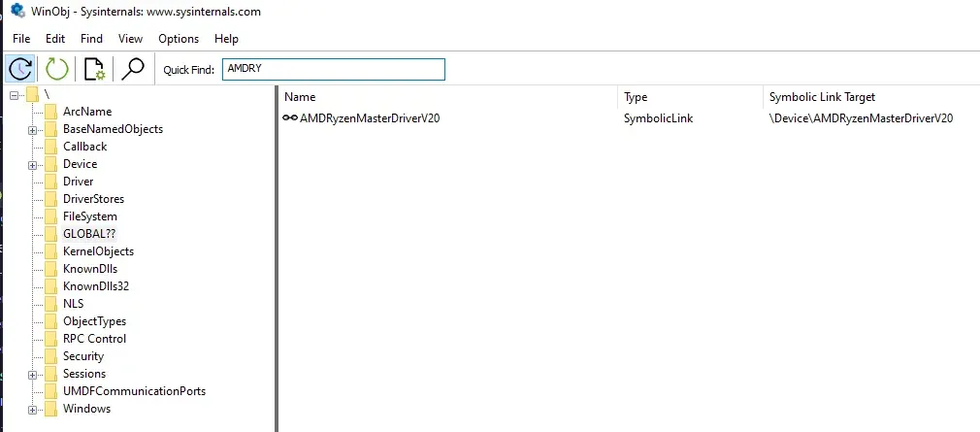This screenshot has height=432, width=980.
Task: Click the KernelObjects folder icon
Action: point(51,252)
